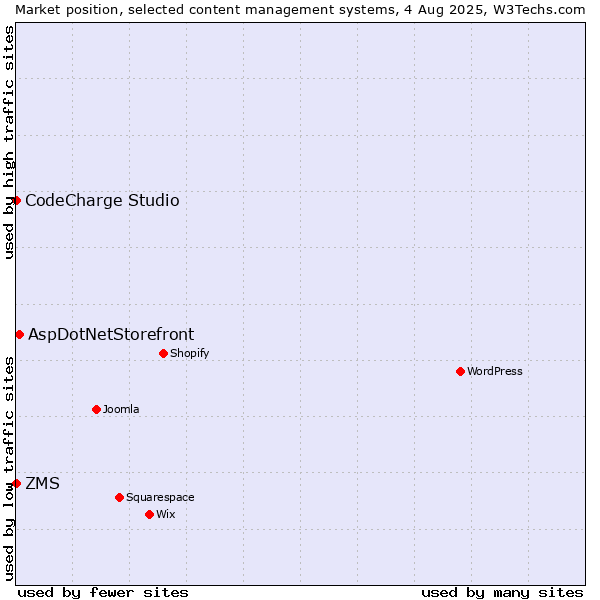Click the Wix red marker
Image resolution: width=600 pixels, height=600 pixels.
(150, 515)
